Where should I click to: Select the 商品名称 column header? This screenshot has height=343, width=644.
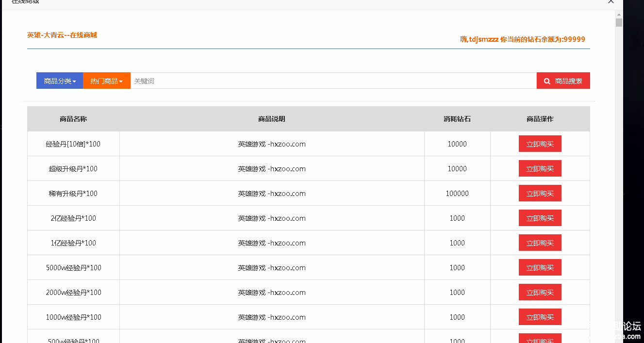coord(73,119)
